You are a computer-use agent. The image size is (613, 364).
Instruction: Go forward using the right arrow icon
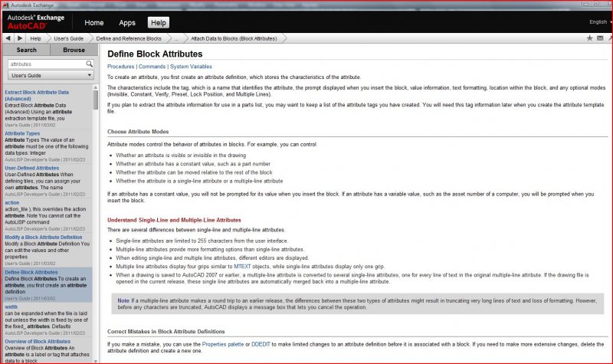click(20, 38)
